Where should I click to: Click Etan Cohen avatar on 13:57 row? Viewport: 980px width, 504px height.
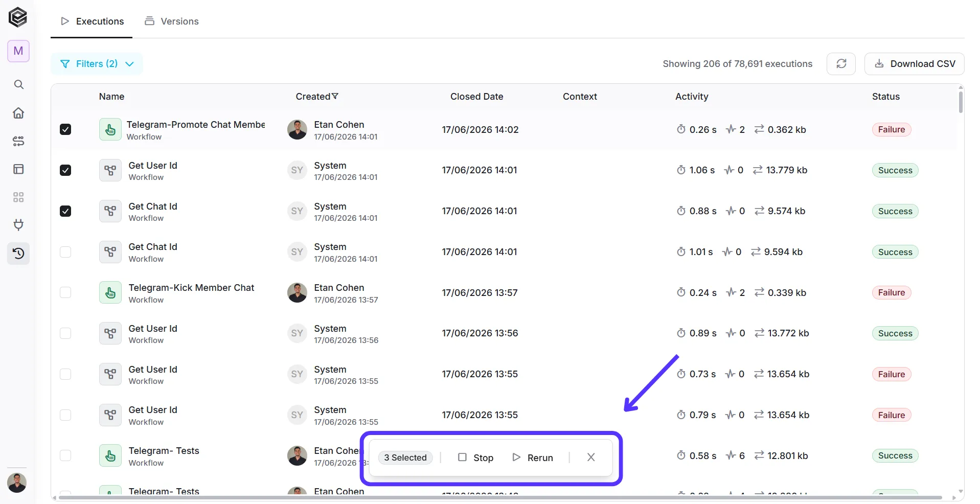click(x=297, y=293)
